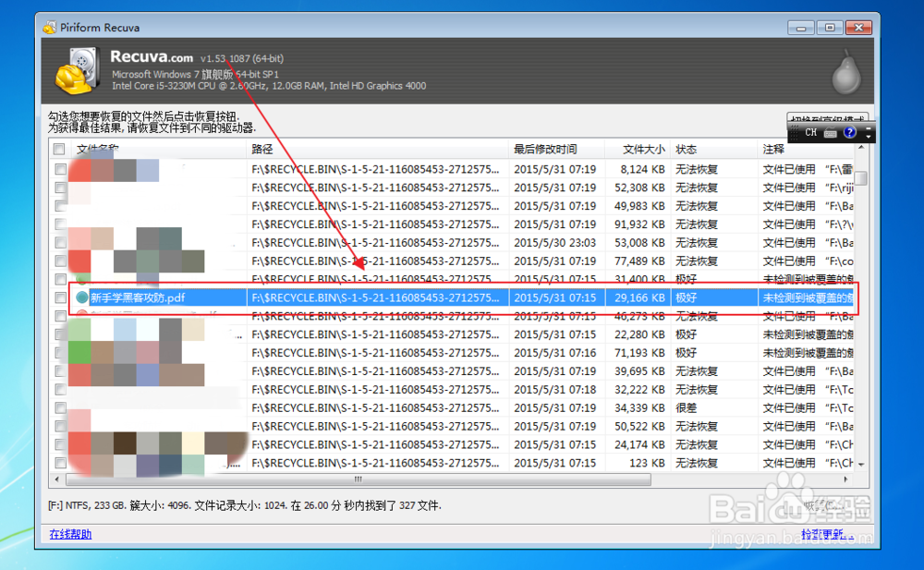Click the 49,983 KB size cell
924x570 pixels.
tap(639, 206)
